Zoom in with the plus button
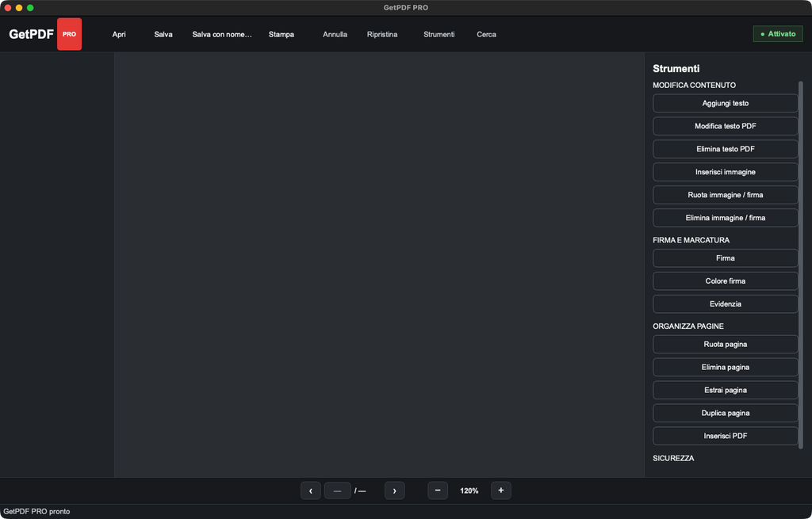 pyautogui.click(x=501, y=490)
